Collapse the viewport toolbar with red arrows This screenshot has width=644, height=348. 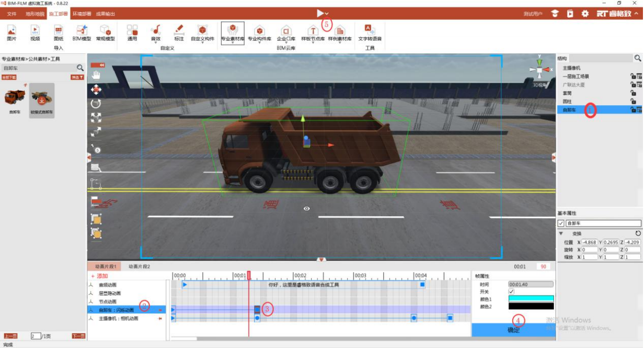pos(98,65)
